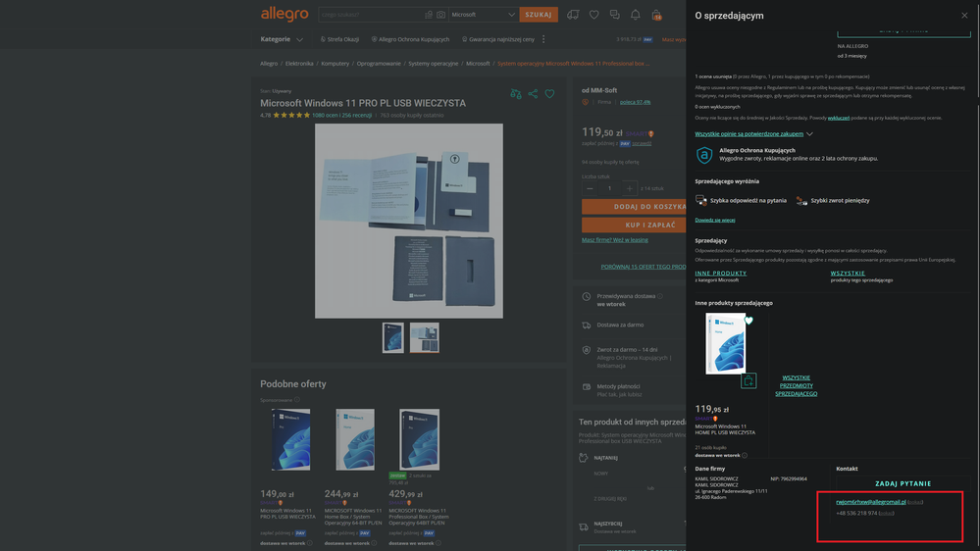Open the main product image
The height and width of the screenshot is (551, 980).
409,221
